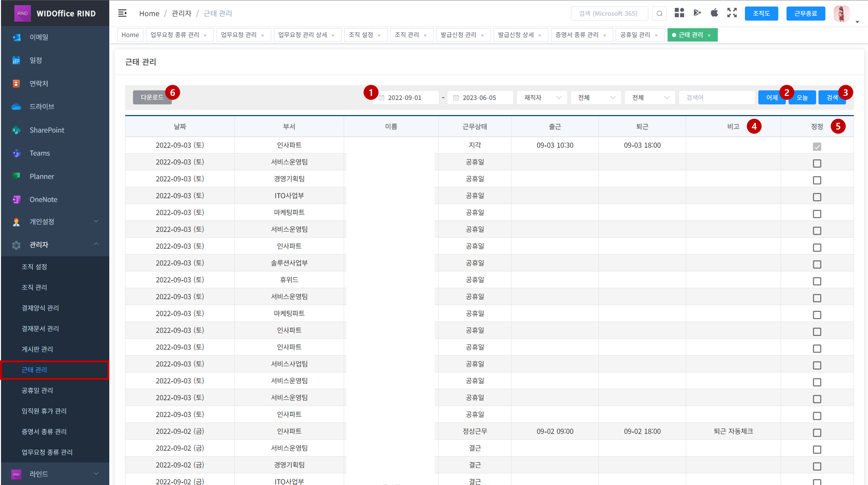Check the 정정 box in the 정상근무 row
The image size is (868, 485).
coord(817,433)
